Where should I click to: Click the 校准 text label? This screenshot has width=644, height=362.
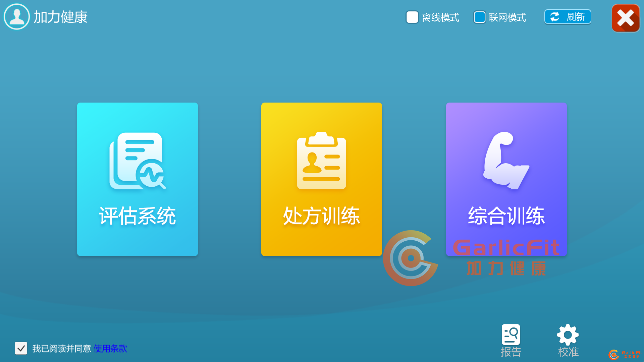tap(568, 352)
